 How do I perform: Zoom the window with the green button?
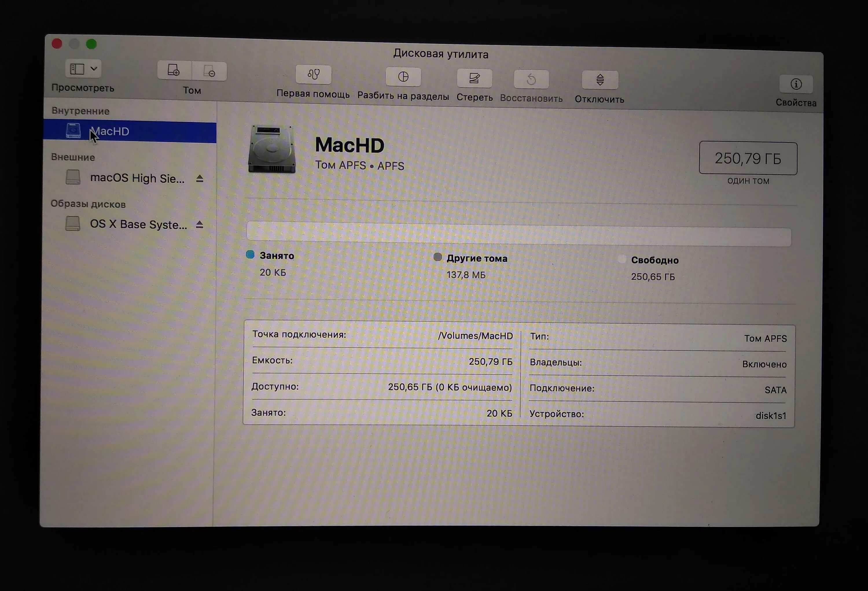coord(91,44)
